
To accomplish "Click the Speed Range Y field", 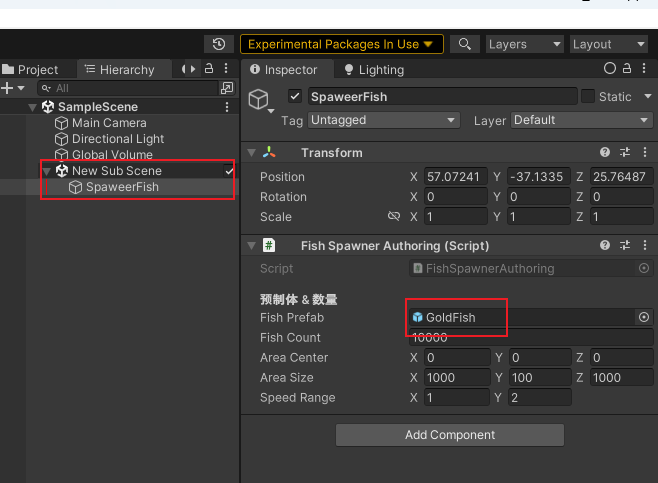I will pos(540,397).
